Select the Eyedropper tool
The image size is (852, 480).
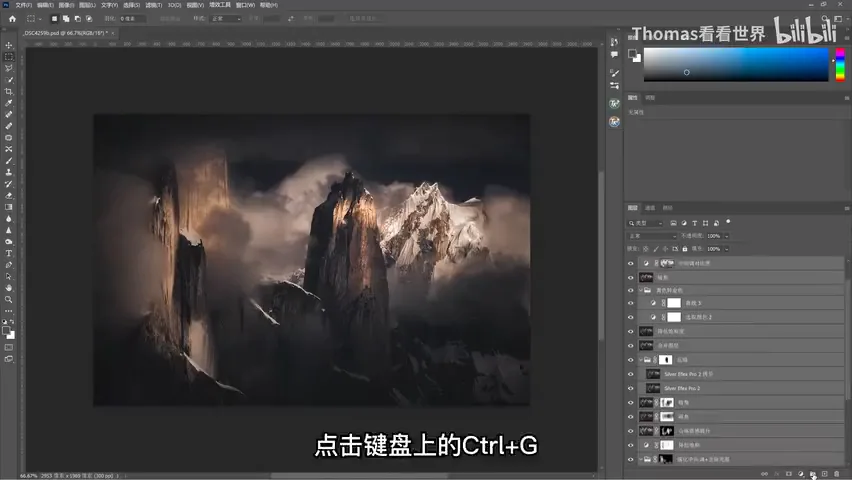[9, 103]
